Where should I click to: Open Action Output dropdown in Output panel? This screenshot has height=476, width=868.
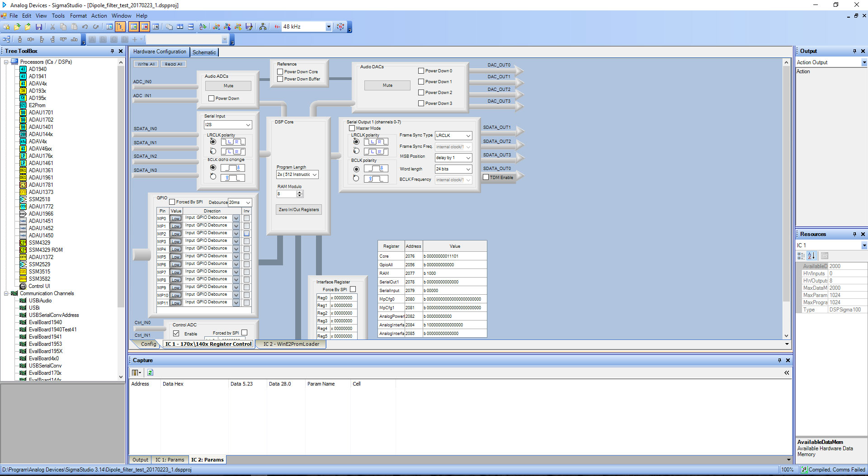click(864, 62)
